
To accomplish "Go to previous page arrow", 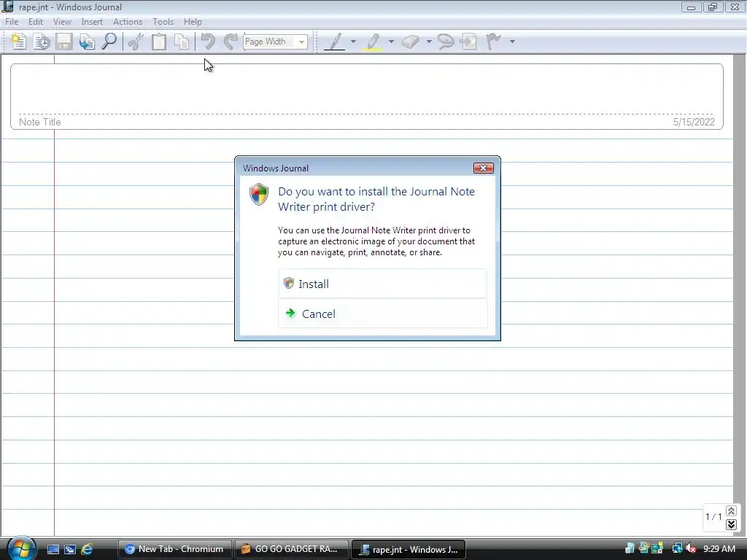I will (731, 510).
